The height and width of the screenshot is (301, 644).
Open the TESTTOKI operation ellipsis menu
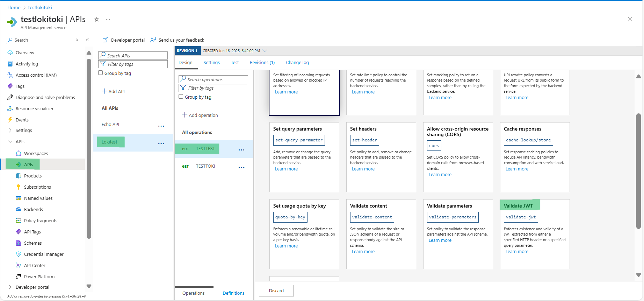(241, 167)
